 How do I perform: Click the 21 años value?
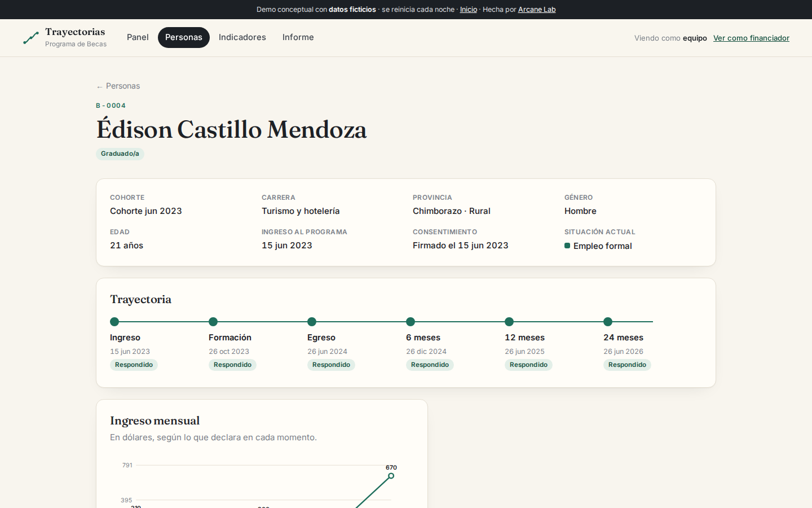127,246
